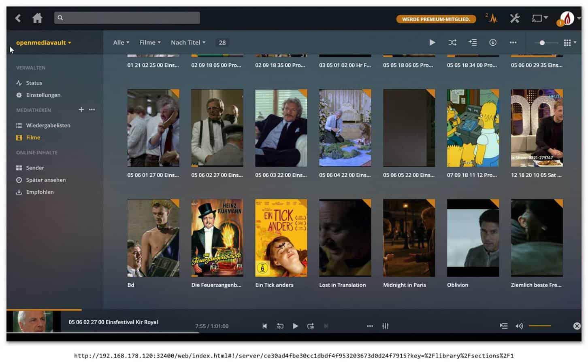Click the Werde Premium-Mitglied button
The height and width of the screenshot is (364, 588).
point(436,19)
